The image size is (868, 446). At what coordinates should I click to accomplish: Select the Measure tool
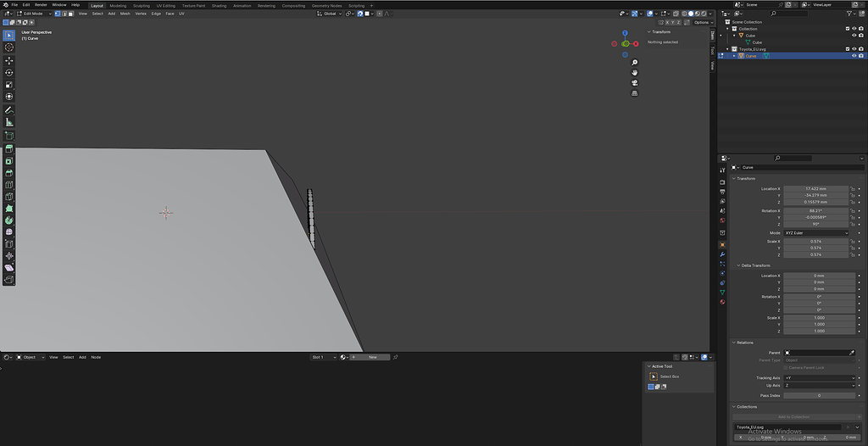(8, 122)
